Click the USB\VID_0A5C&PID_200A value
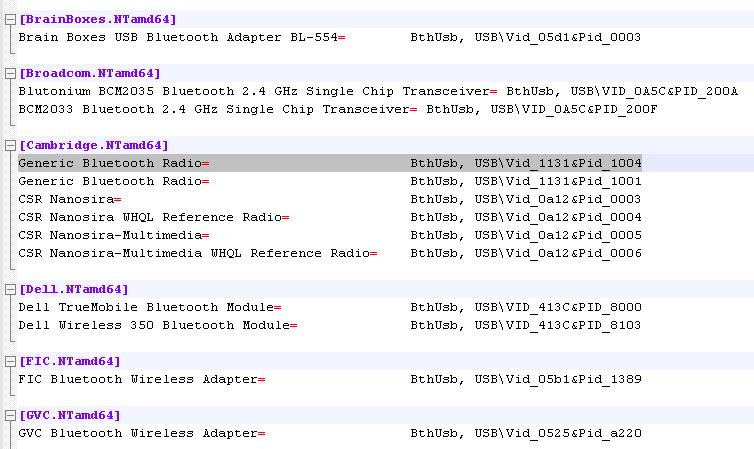 [654, 91]
